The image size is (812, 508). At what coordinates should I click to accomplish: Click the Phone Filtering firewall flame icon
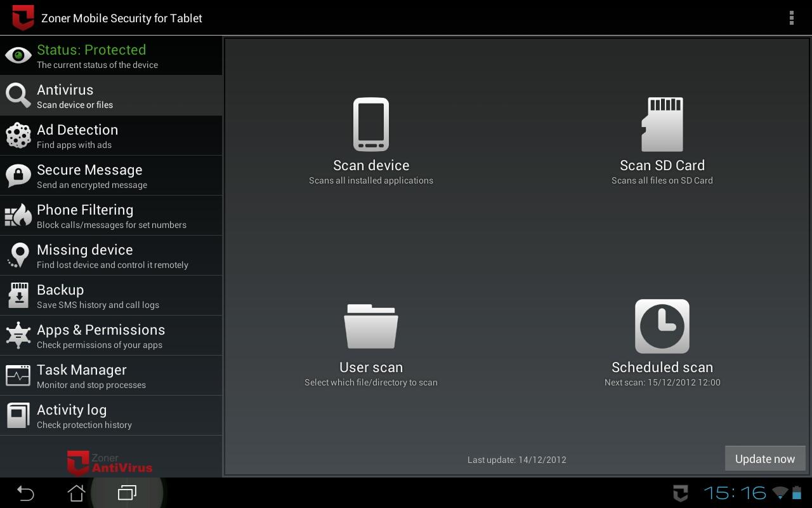point(18,215)
